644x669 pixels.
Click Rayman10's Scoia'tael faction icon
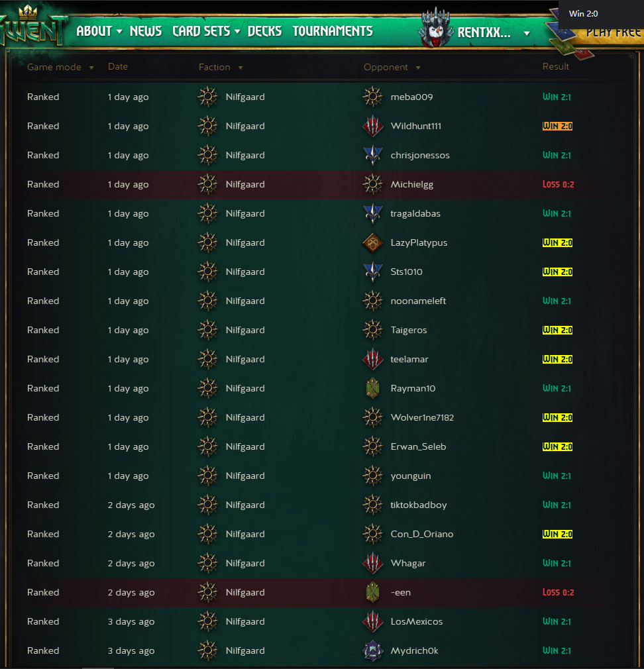(372, 388)
